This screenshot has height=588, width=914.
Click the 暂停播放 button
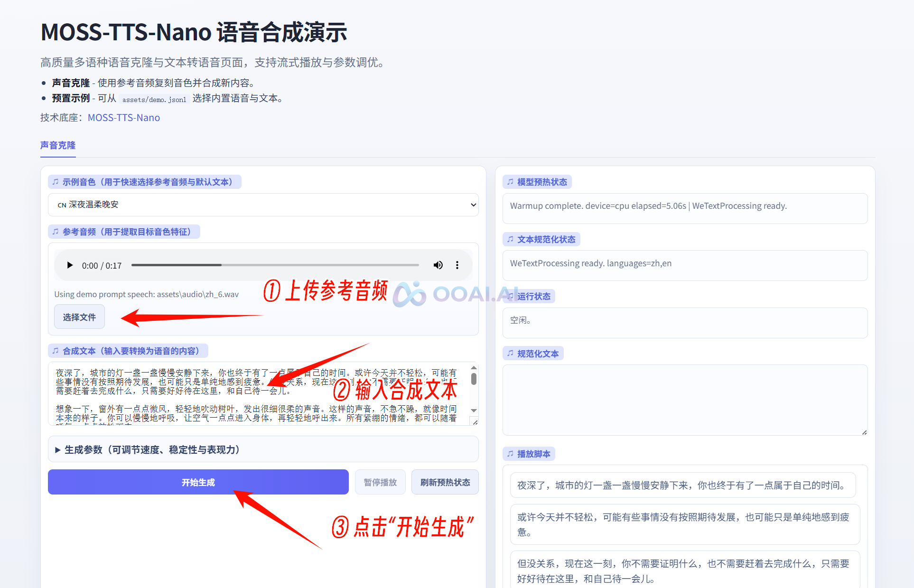380,482
